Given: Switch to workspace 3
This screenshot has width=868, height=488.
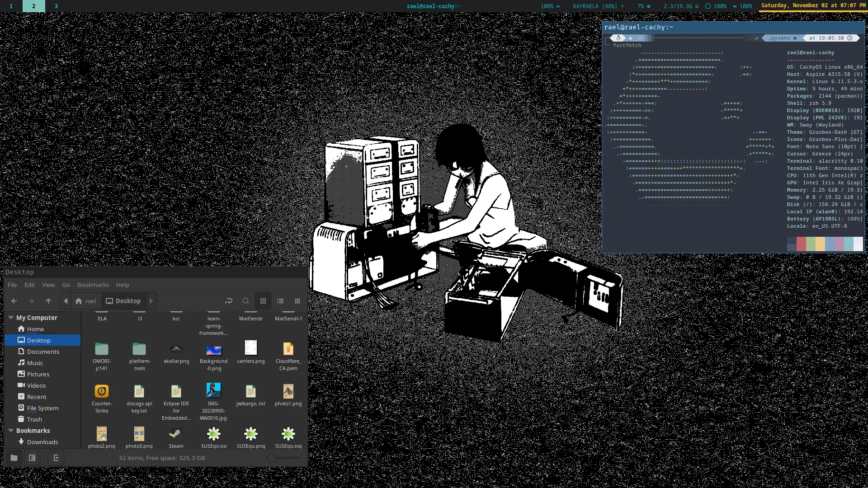Looking at the screenshot, I should 56,6.
